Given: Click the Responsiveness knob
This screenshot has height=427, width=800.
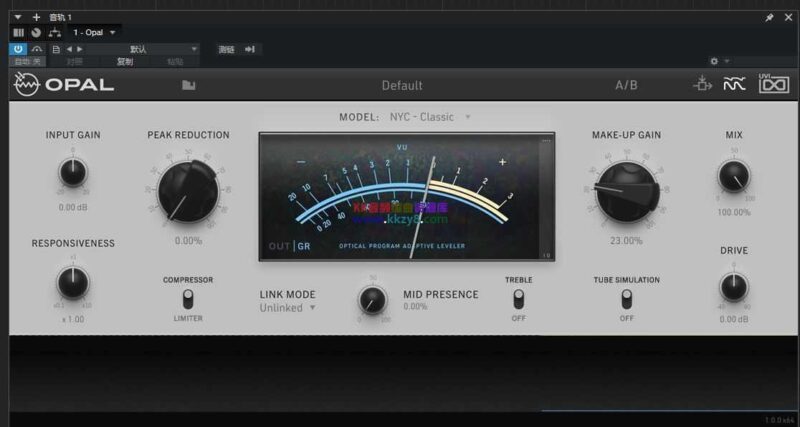Looking at the screenshot, I should pyautogui.click(x=73, y=282).
